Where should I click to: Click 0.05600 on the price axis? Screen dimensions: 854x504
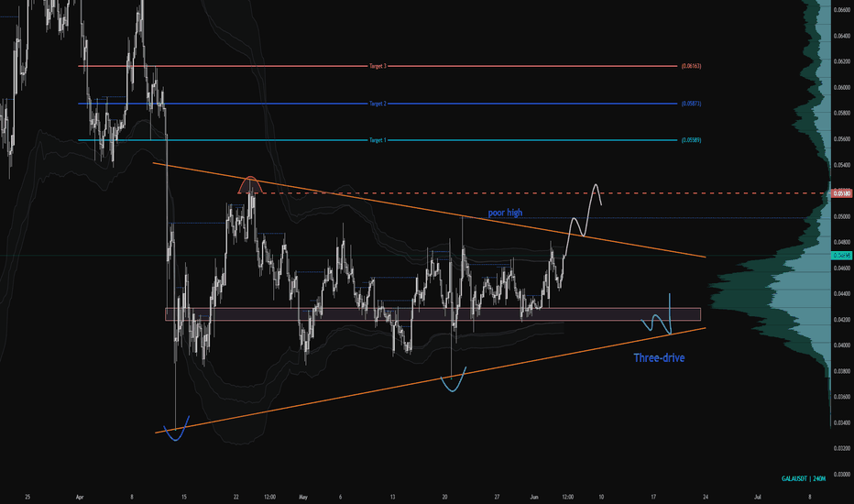[x=841, y=139]
